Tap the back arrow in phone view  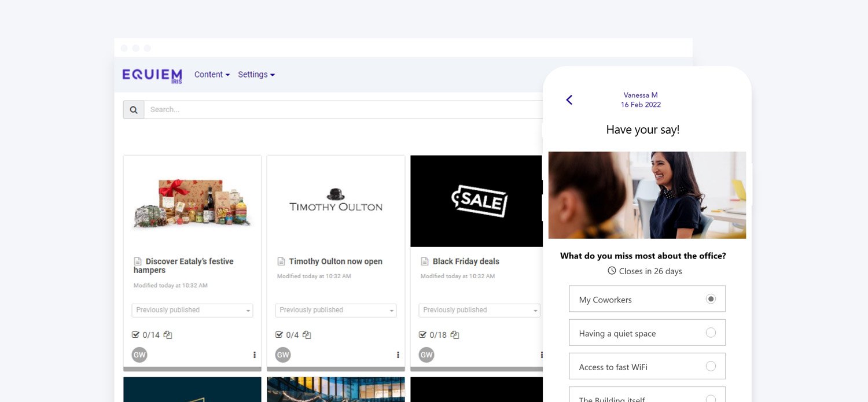click(x=569, y=100)
